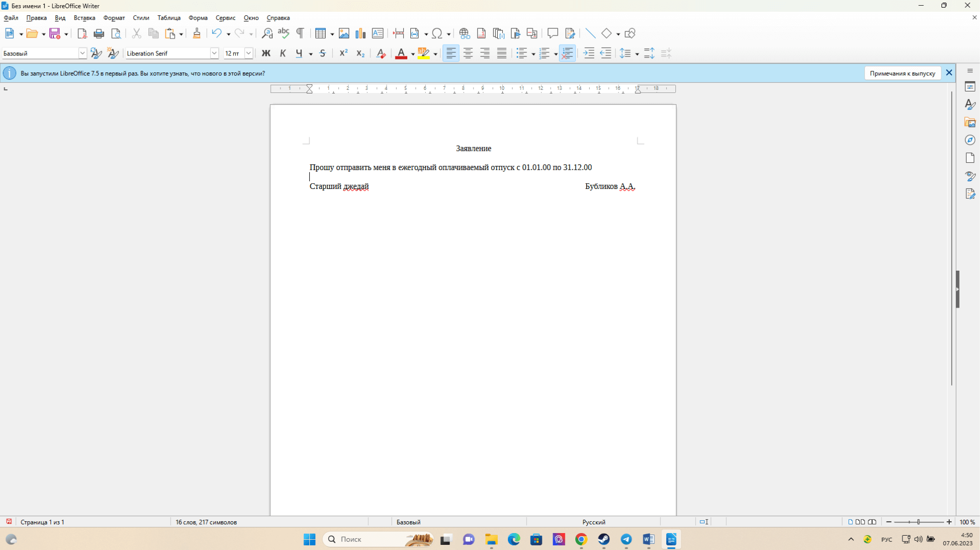Open Find and Replace tool
Screen dimensions: 980x550
click(x=267, y=34)
